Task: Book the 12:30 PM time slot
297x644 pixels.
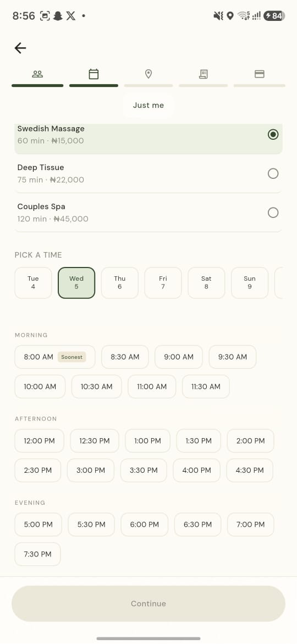Action: click(x=95, y=441)
